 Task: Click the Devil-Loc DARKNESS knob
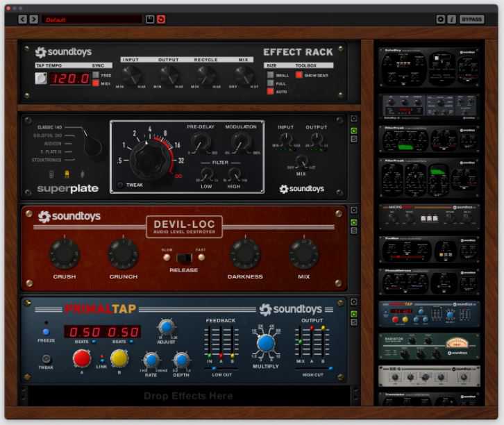pyautogui.click(x=245, y=253)
